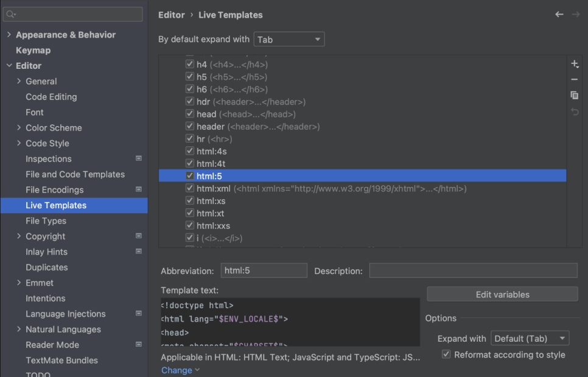The image size is (588, 377).
Task: Click the Change applicable contexts link
Action: click(177, 370)
